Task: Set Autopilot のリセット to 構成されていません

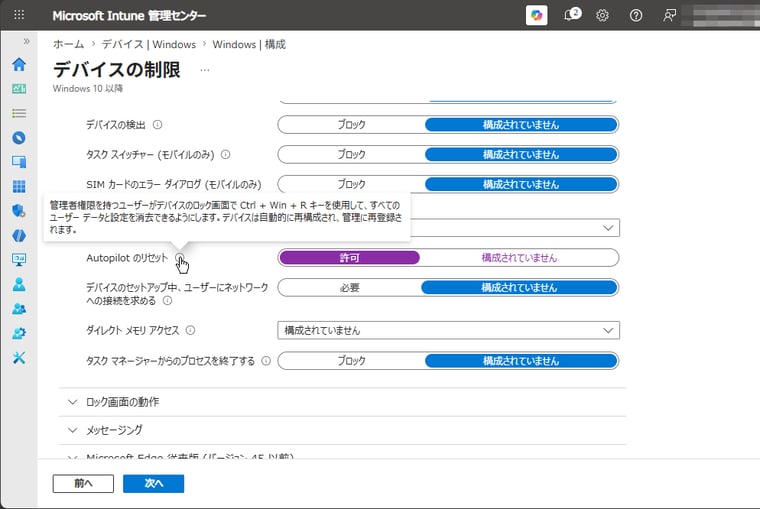Action: tap(519, 258)
